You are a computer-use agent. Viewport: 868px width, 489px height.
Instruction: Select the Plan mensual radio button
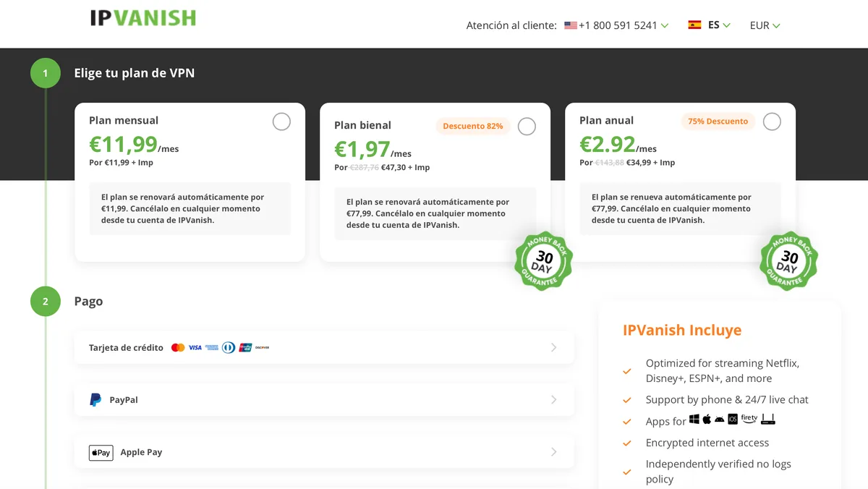281,122
